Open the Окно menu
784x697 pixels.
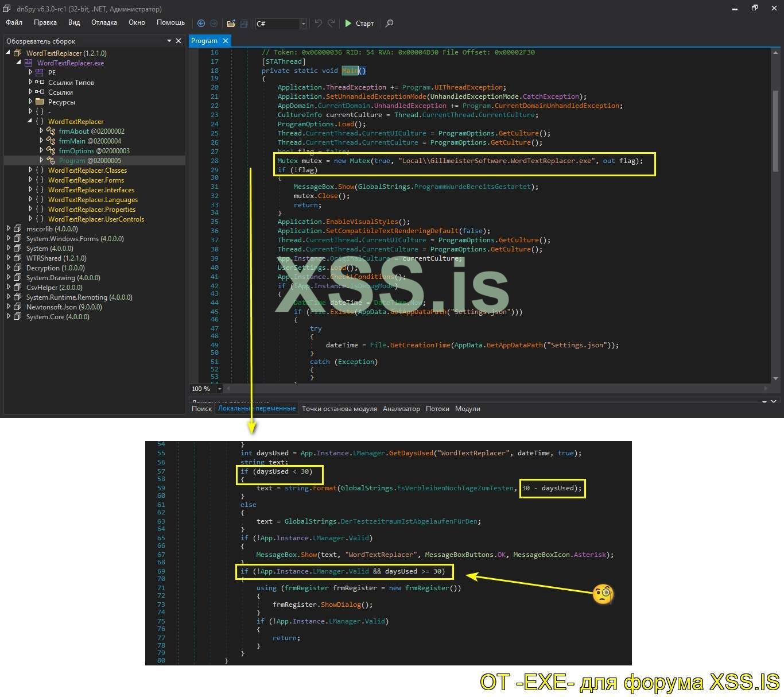[x=137, y=22]
